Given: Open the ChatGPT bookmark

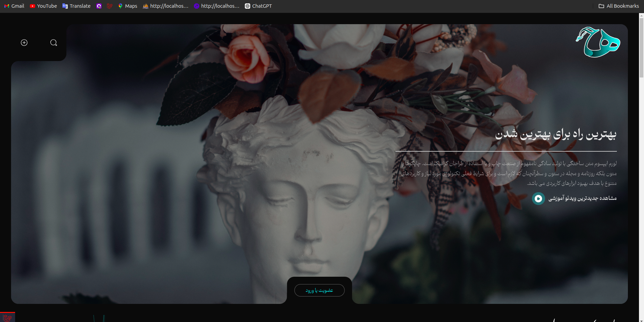Looking at the screenshot, I should click(258, 6).
